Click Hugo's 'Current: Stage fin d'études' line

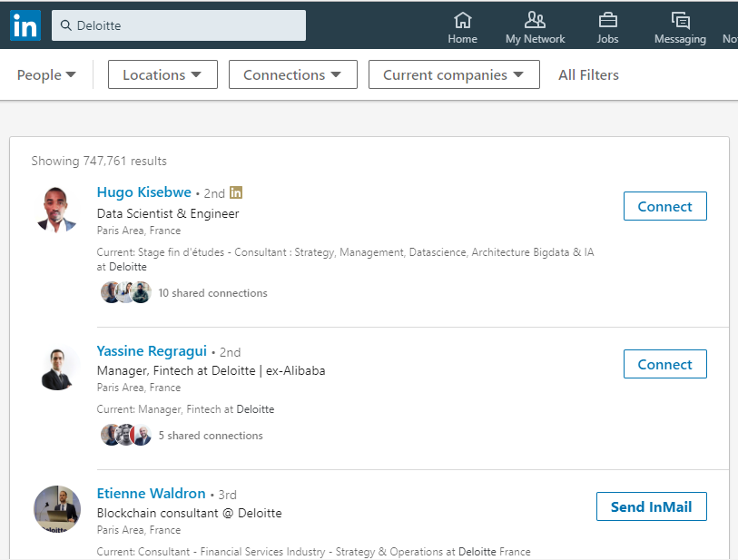tap(346, 260)
